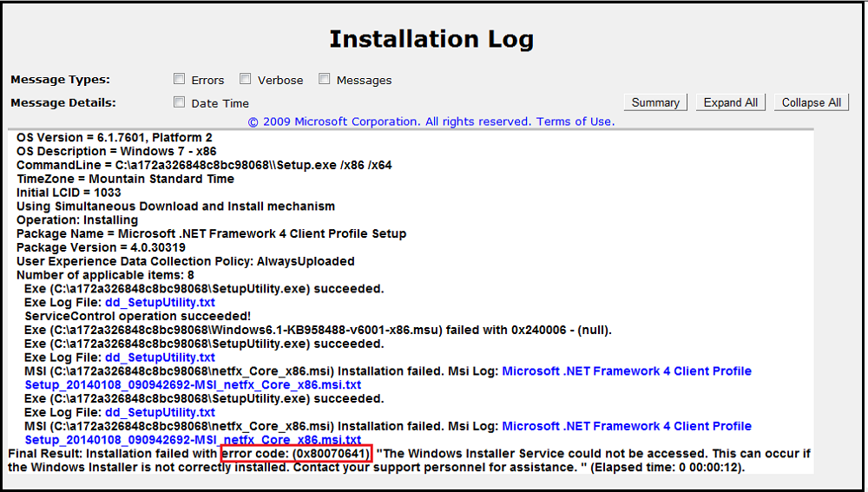Open the first dd_SetupUtility.txt log link
The width and height of the screenshot is (868, 492).
point(160,303)
